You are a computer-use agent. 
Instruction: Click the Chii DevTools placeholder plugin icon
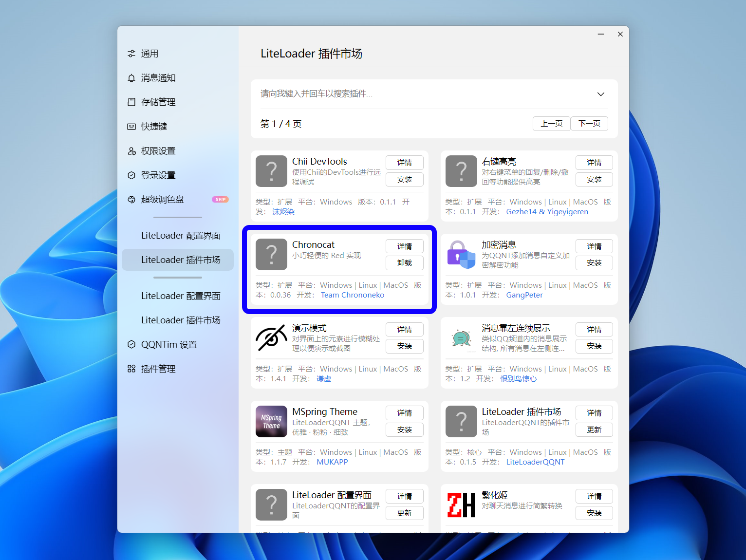[271, 171]
